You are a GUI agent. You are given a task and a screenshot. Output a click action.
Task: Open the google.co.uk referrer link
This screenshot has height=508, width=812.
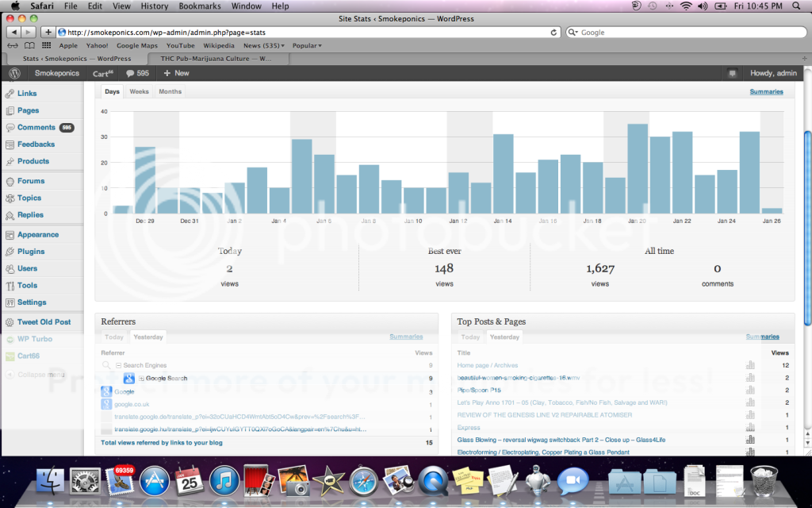132,404
